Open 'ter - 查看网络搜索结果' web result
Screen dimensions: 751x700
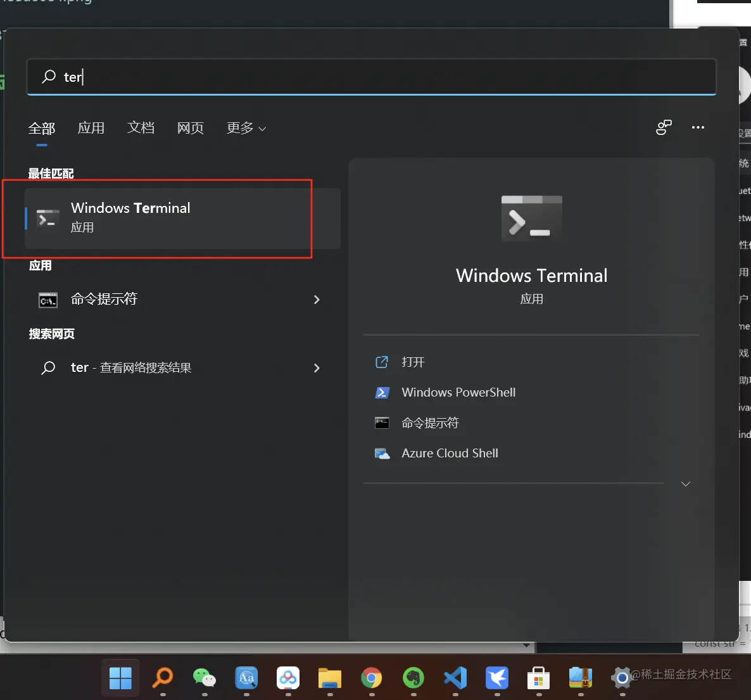tap(182, 367)
